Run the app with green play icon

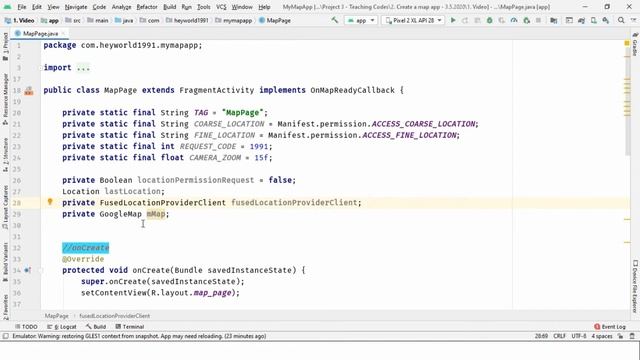click(453, 20)
